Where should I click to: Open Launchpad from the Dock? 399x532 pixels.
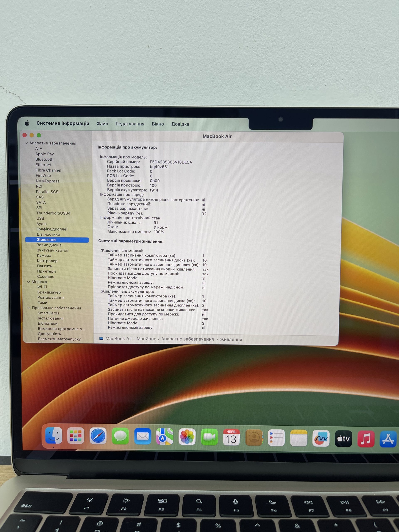click(76, 436)
